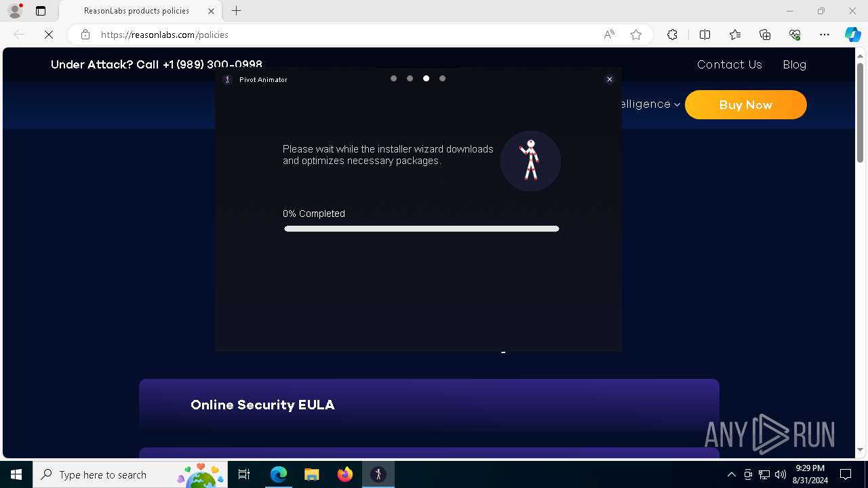Open the Online Security EULA section

coord(429,405)
